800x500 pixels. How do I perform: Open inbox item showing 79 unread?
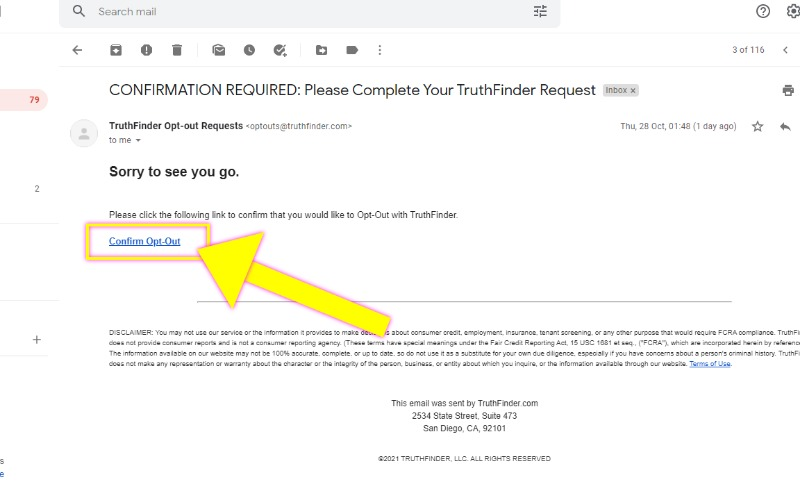click(24, 99)
